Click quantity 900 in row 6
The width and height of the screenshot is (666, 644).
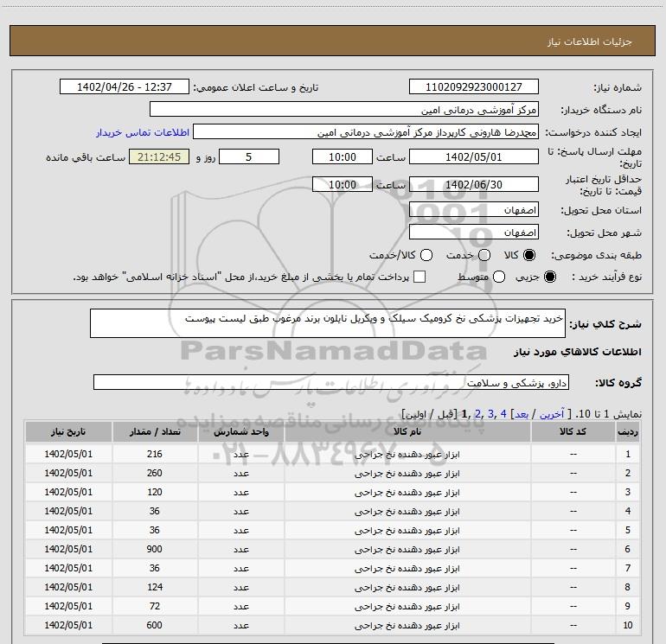(155, 549)
